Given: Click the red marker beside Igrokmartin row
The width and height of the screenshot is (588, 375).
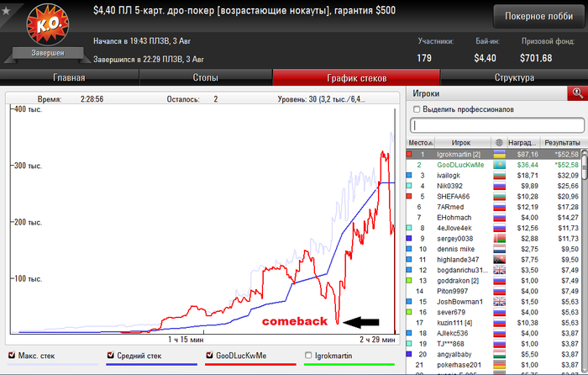Looking at the screenshot, I should pyautogui.click(x=409, y=154).
